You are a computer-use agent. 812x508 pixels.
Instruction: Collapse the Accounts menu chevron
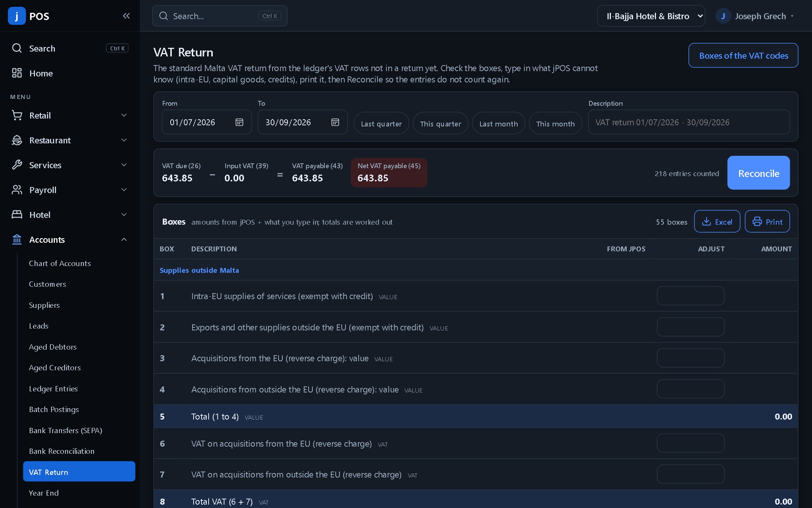(124, 239)
